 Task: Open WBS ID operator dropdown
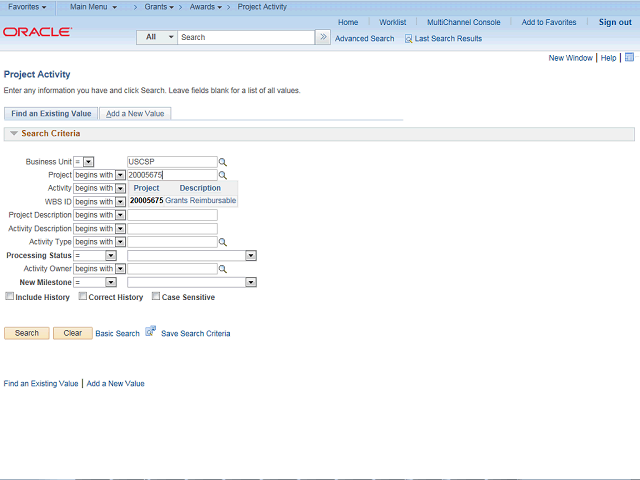pos(120,202)
